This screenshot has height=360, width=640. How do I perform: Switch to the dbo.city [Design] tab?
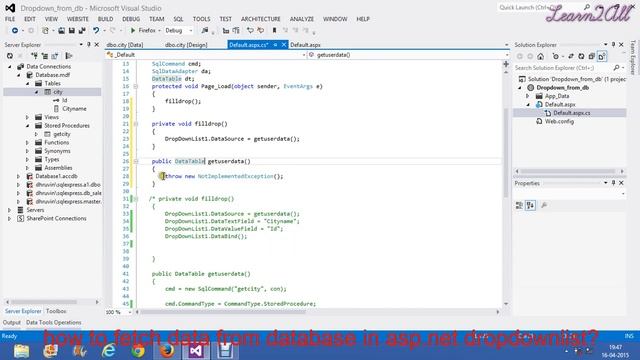pyautogui.click(x=186, y=45)
